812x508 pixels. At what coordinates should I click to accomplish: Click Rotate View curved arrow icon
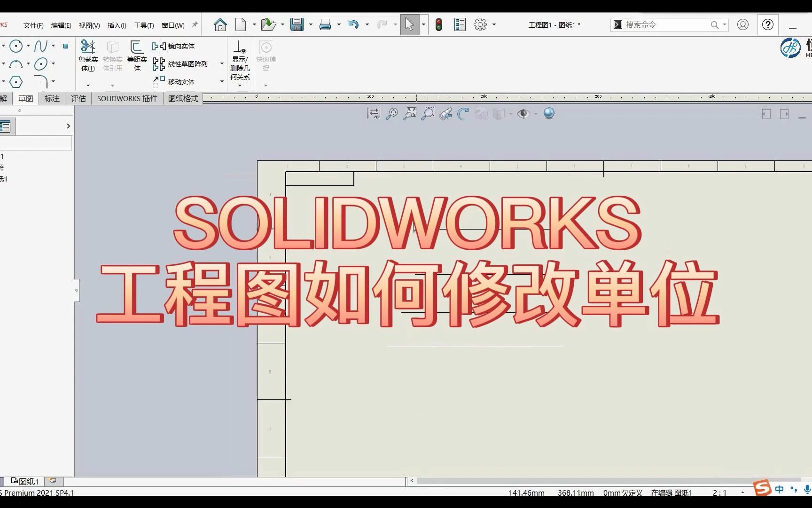[463, 113]
